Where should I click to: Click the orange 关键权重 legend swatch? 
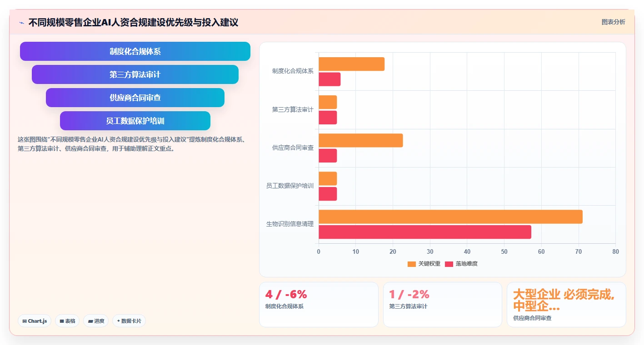tap(411, 264)
